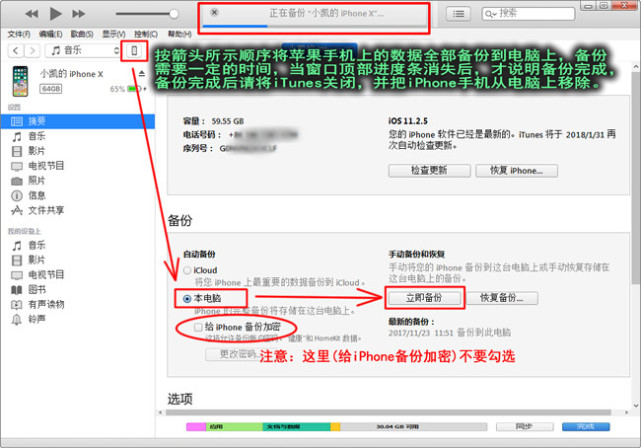641x448 pixels.
Task: Select the iCloud backup radio button
Action: click(187, 270)
